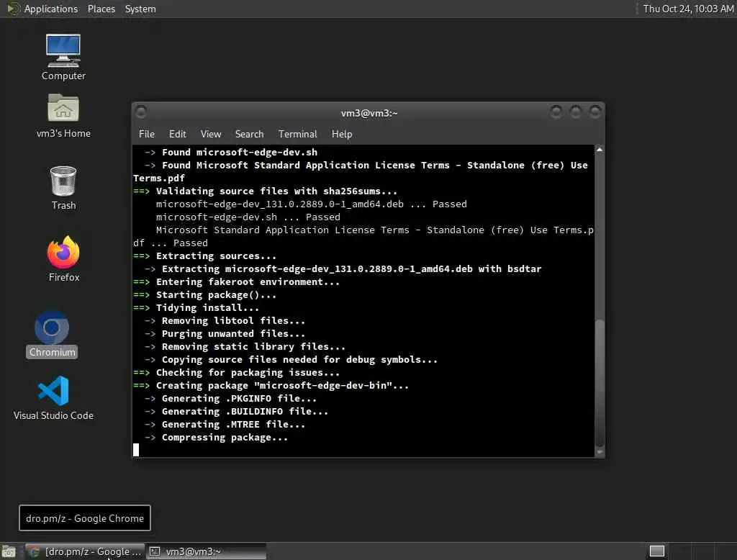737x560 pixels.
Task: Click 'Removing libtool files...' line
Action: coord(225,321)
